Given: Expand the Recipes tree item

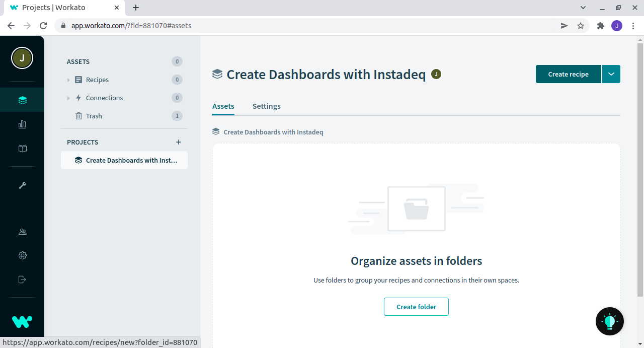Looking at the screenshot, I should (68, 80).
